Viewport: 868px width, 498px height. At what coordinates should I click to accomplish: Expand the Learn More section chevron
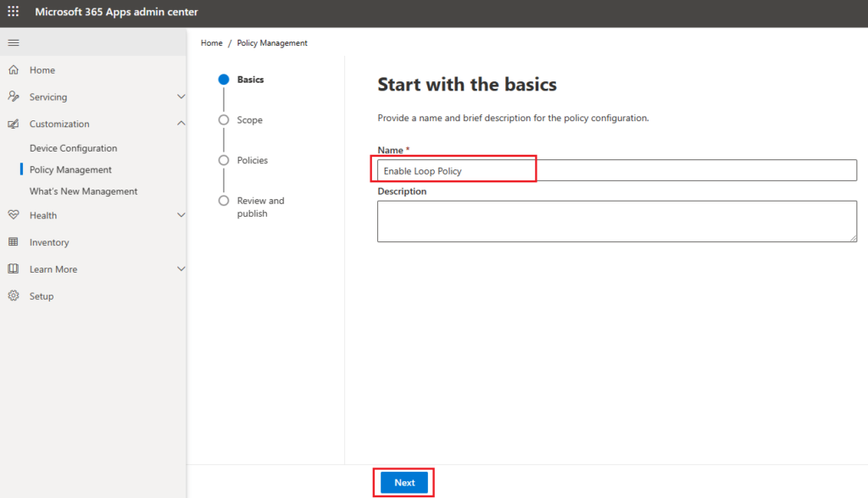(180, 268)
